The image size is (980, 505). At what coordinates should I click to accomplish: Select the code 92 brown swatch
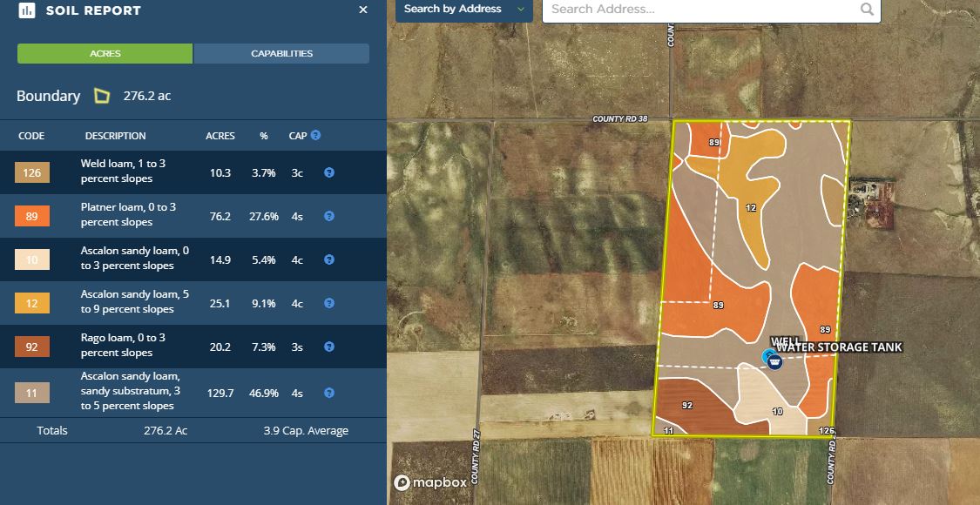pyautogui.click(x=32, y=347)
